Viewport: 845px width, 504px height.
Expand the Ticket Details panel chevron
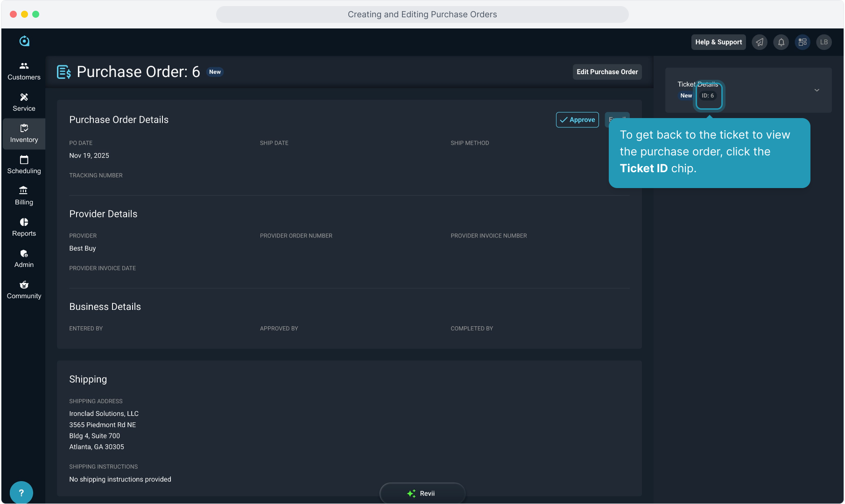(817, 90)
